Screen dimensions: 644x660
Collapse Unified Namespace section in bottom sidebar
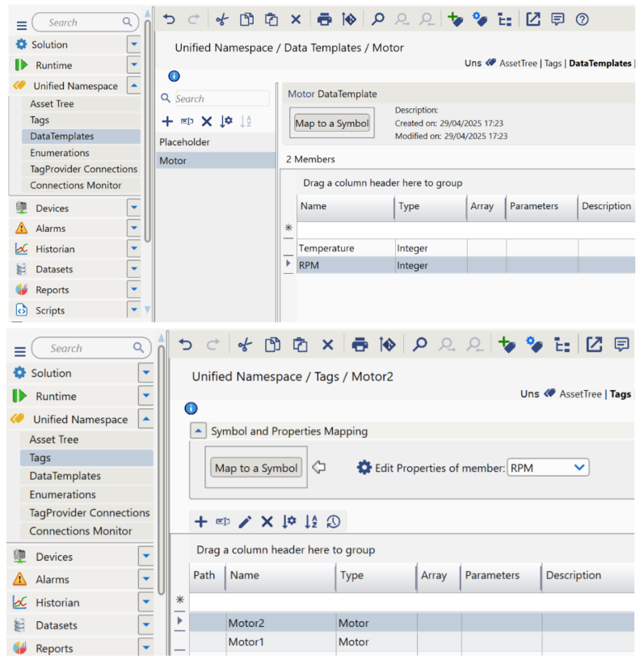[x=145, y=419]
